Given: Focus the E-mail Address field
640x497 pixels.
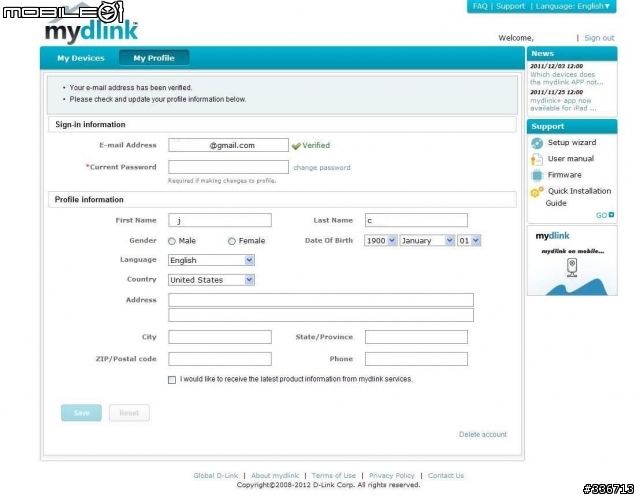Looking at the screenshot, I should [228, 145].
